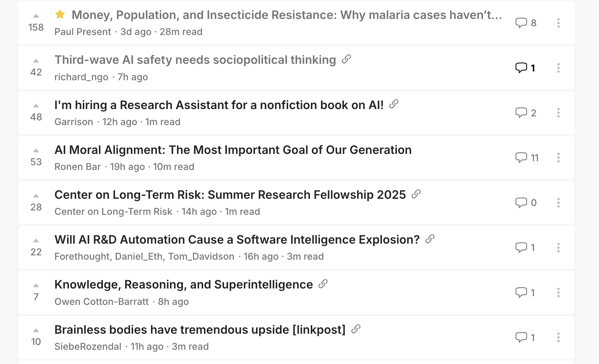Open link icon next to Research Assistant post

pos(394,104)
